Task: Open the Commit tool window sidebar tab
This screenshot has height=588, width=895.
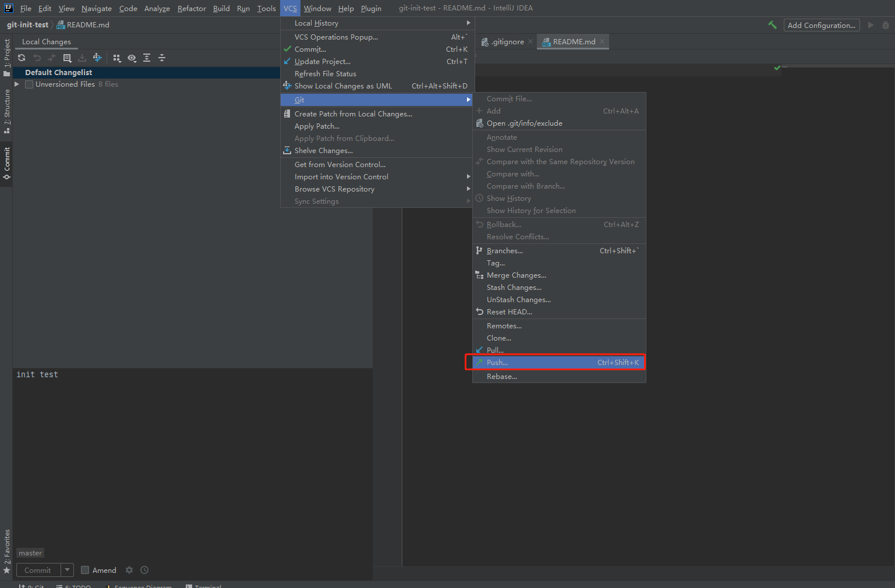Action: 6,163
